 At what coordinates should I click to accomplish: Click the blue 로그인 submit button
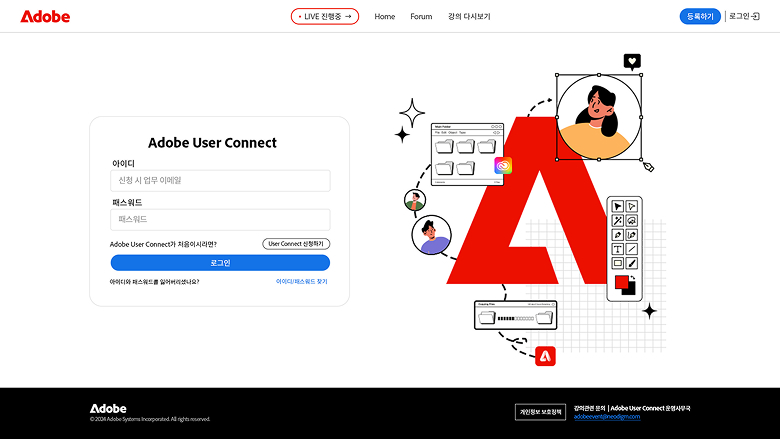[x=220, y=263]
